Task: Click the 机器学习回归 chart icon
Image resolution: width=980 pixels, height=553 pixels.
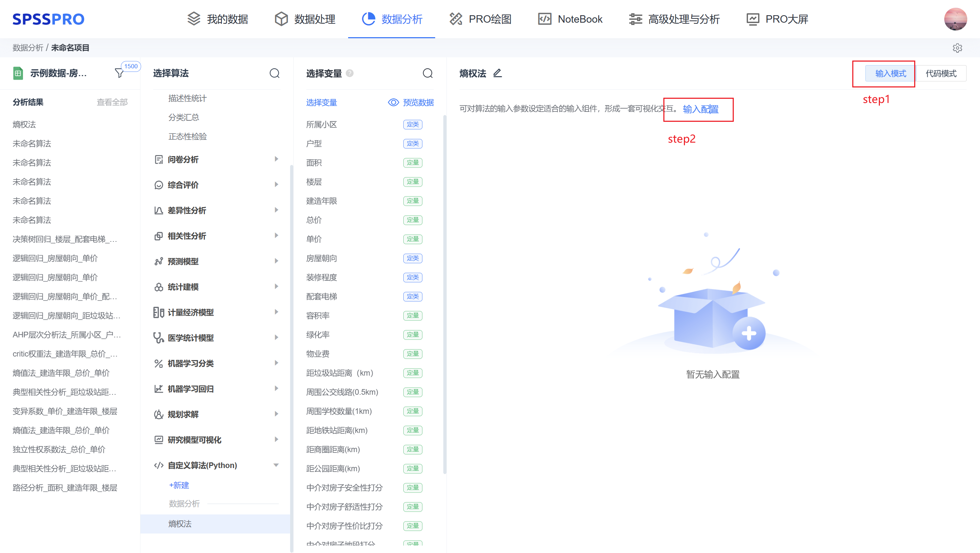Action: click(x=158, y=389)
